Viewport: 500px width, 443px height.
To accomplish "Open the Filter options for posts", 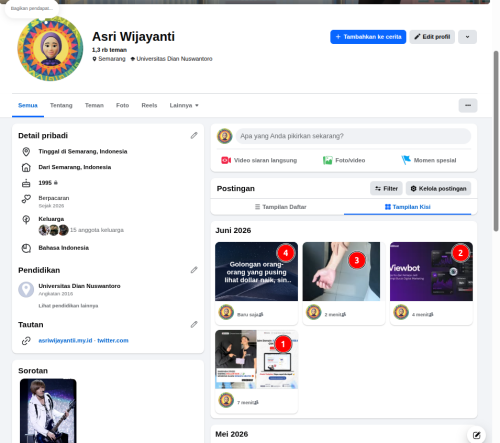I will (x=386, y=189).
